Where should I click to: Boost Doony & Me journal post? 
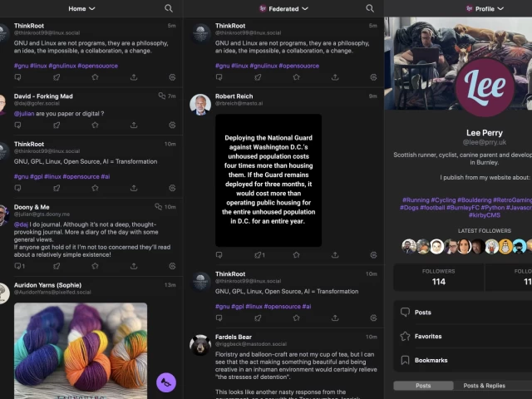57,266
